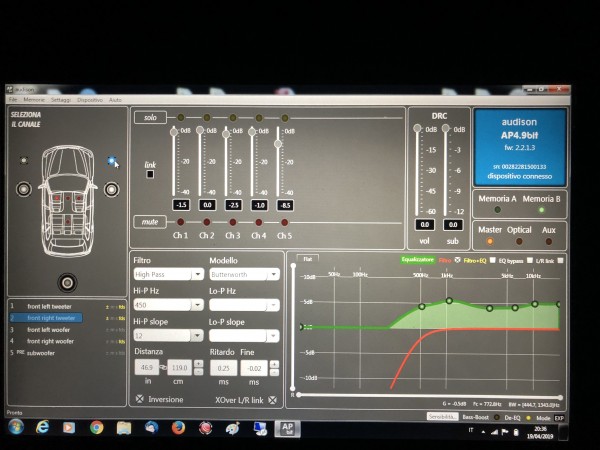The width and height of the screenshot is (600, 450).
Task: Click the AP bit taskbar application button
Action: tap(287, 429)
